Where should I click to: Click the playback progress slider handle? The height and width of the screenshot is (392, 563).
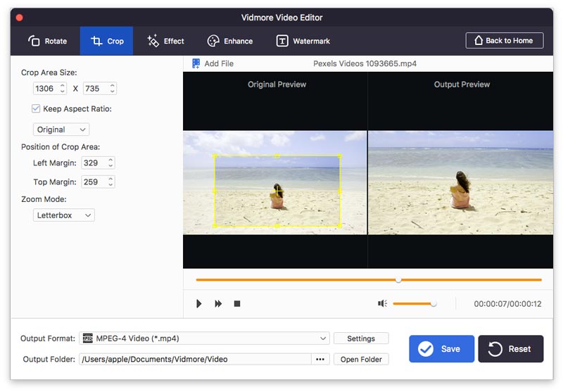[x=398, y=279]
